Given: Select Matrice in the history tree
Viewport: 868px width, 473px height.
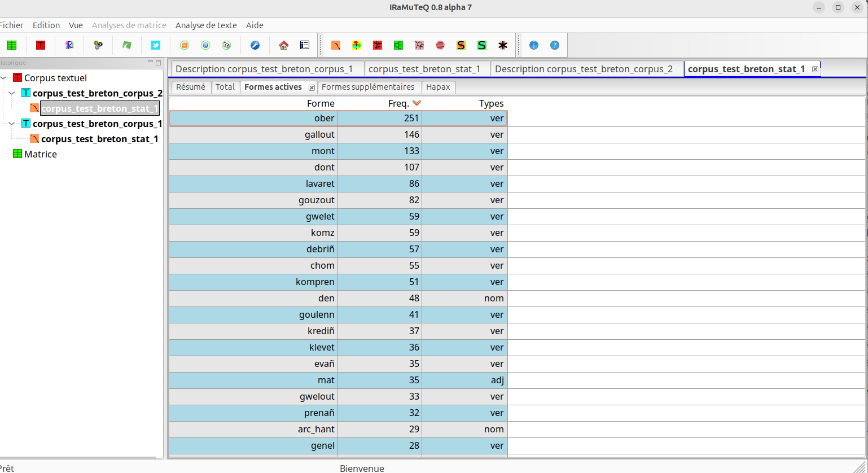Looking at the screenshot, I should pyautogui.click(x=41, y=154).
